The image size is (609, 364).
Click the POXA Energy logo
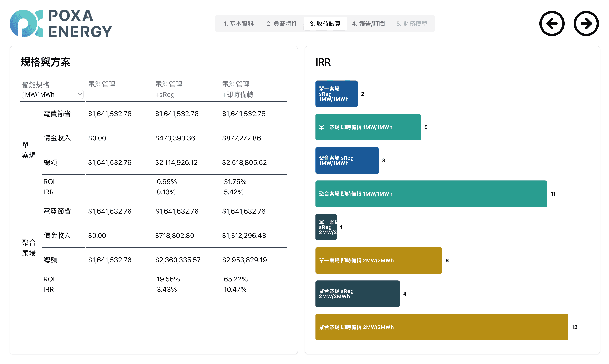61,24
